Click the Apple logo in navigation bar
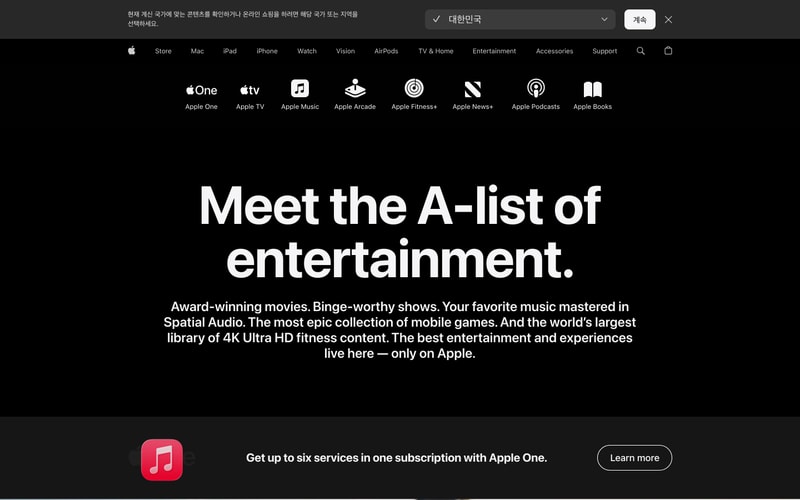Screen dimensions: 800x500 click(x=132, y=51)
